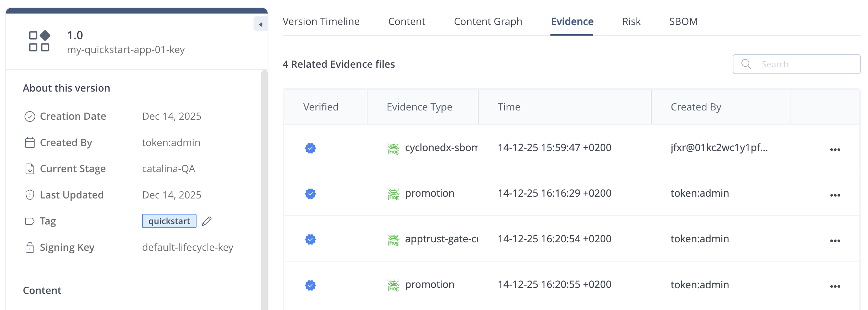
Task: Open actions menu for first promotion row
Action: pos(835,195)
